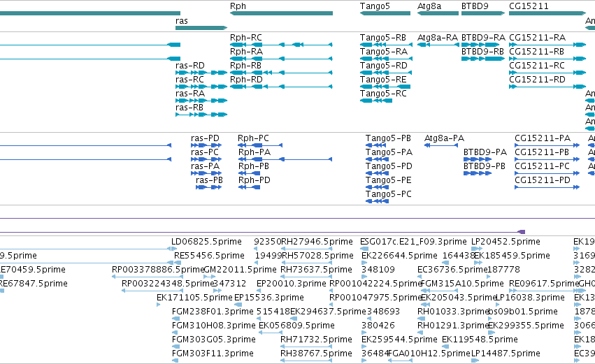
Task: Select Rph-PB protein feature
Action: [250, 173]
